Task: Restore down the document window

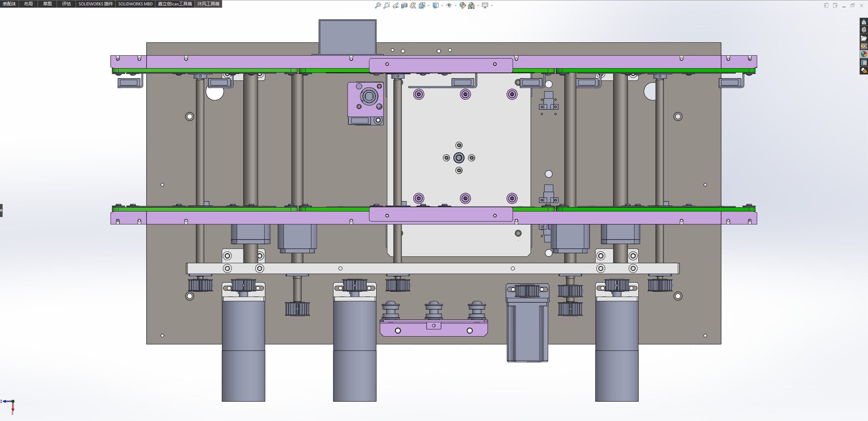Action: 852,5
